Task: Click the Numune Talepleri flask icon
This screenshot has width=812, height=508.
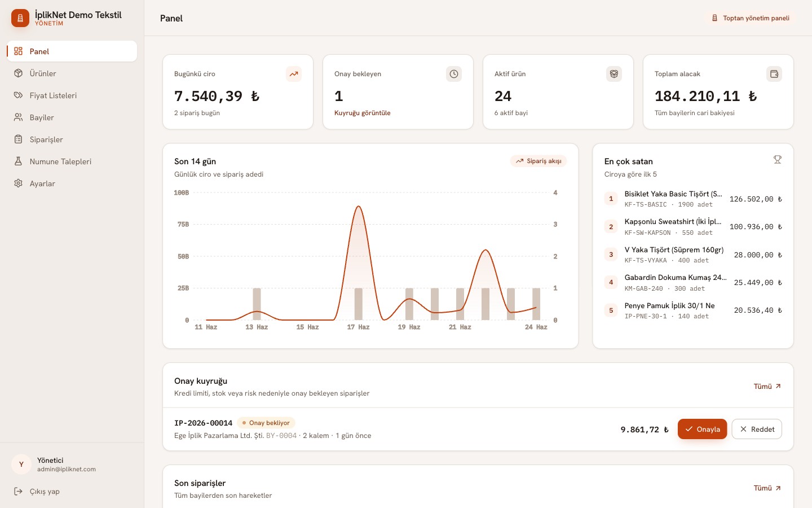Action: coord(19,161)
